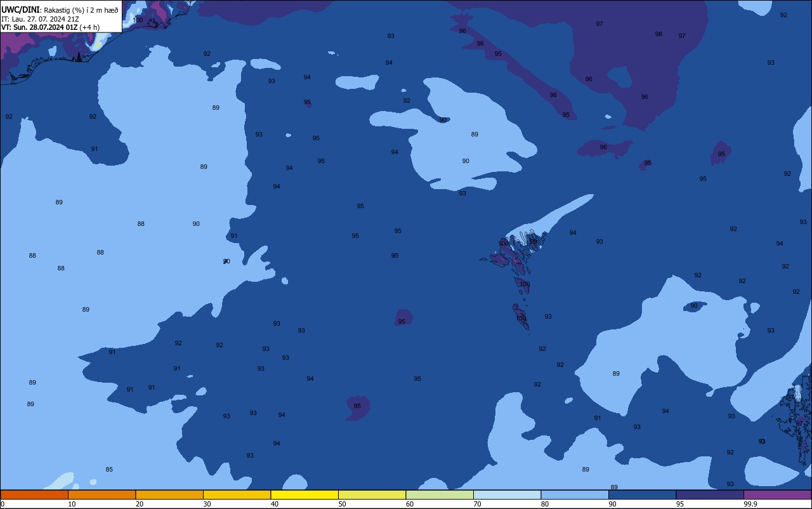
Task: Select the medium blue 90–95 legend swatch
Action: [x=642, y=494]
